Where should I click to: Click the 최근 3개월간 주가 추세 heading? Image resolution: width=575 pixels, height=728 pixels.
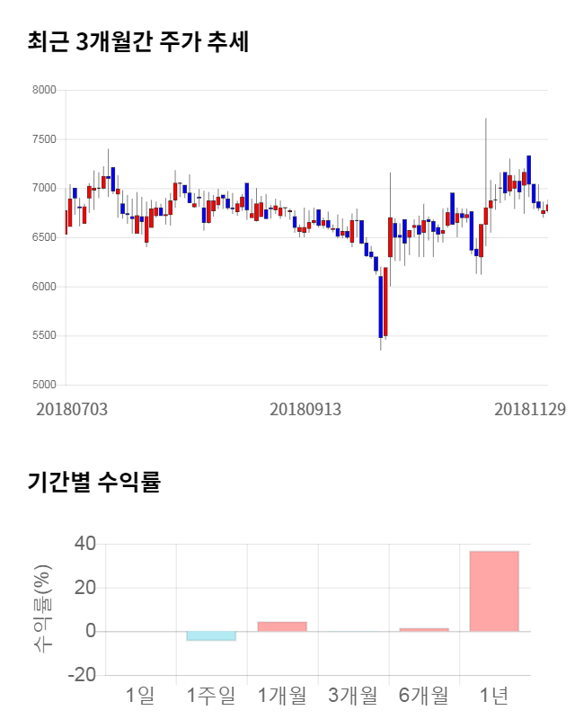[137, 42]
